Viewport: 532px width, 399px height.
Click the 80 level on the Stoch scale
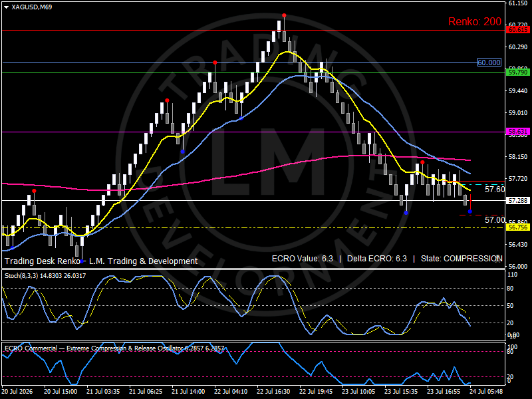pos(510,289)
